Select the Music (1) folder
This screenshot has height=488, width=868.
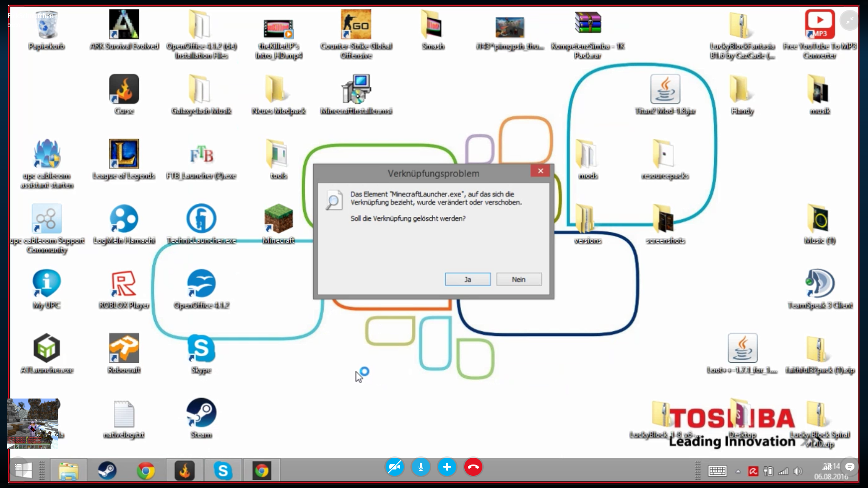pos(820,224)
